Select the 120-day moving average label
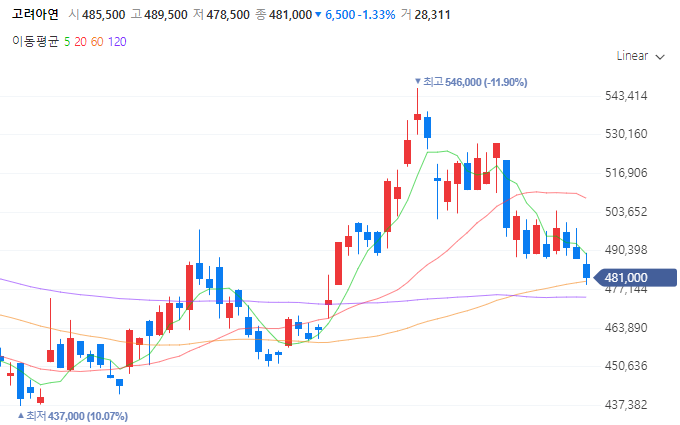 [117, 42]
